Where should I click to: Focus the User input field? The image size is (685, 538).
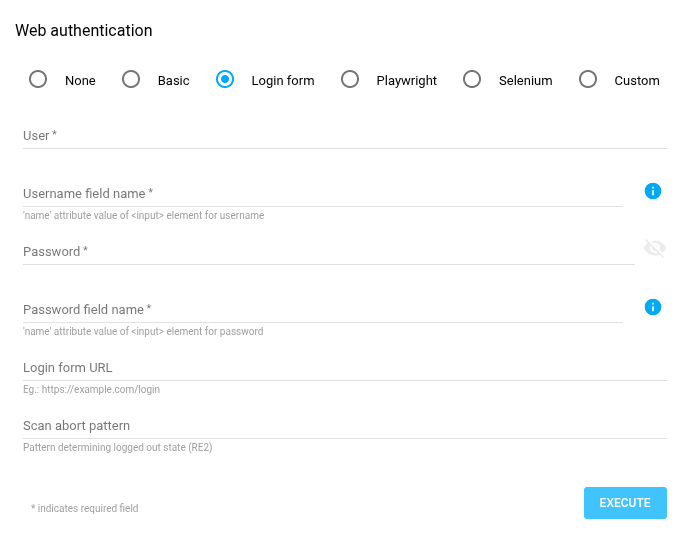344,136
